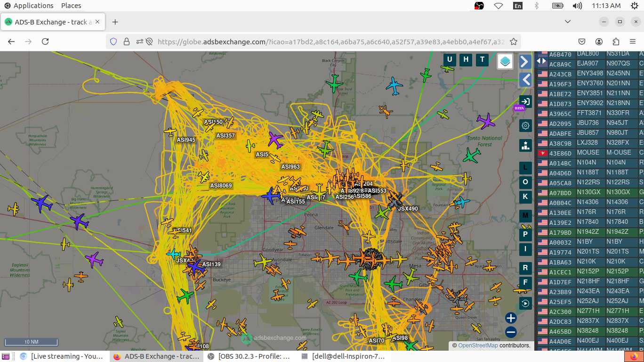Select the MOUSE M-OUSE aircraft row
The height and width of the screenshot is (362, 644).
tap(590, 153)
